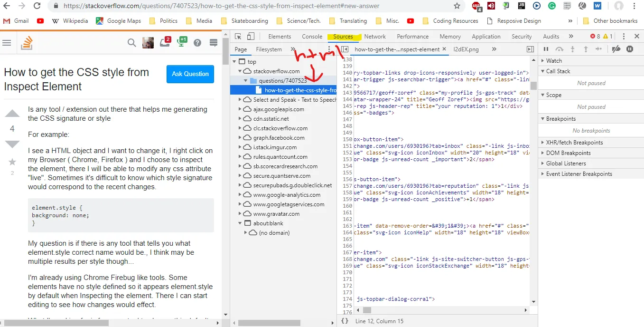
Task: Open the Wikipedia bookmark
Action: pos(70,21)
